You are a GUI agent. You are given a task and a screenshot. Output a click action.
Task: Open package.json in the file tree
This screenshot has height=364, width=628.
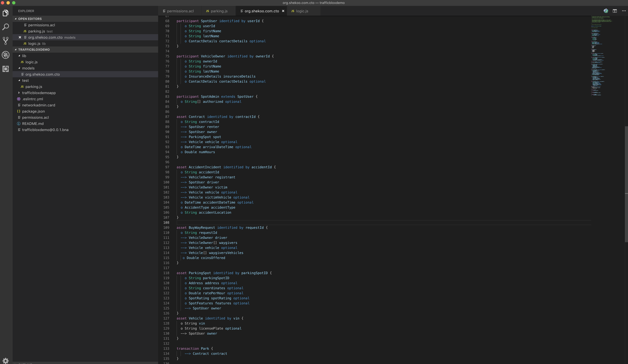[33, 111]
